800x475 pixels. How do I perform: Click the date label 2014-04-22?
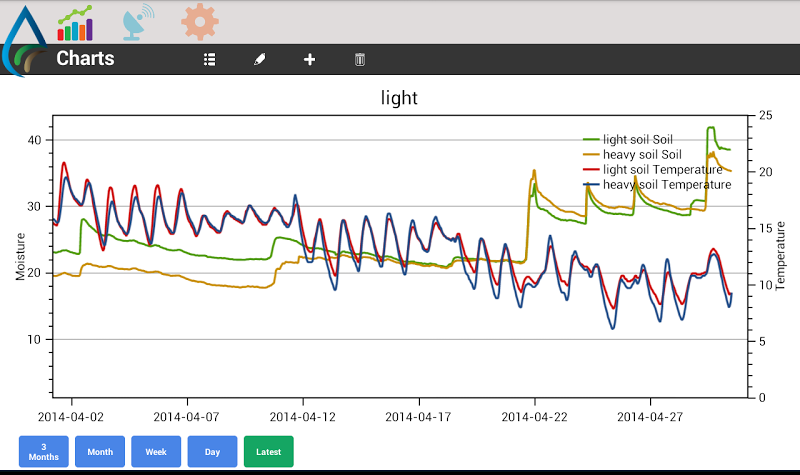pyautogui.click(x=534, y=417)
